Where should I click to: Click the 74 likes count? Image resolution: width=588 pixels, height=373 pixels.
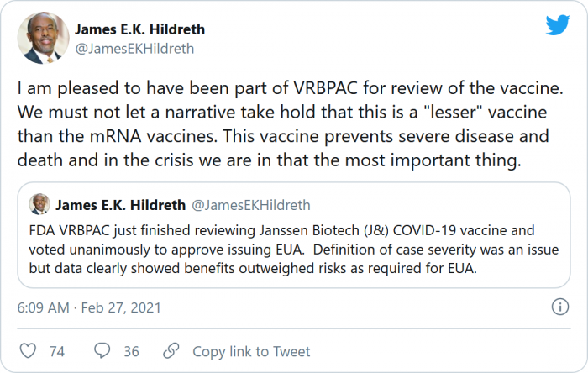click(x=57, y=351)
